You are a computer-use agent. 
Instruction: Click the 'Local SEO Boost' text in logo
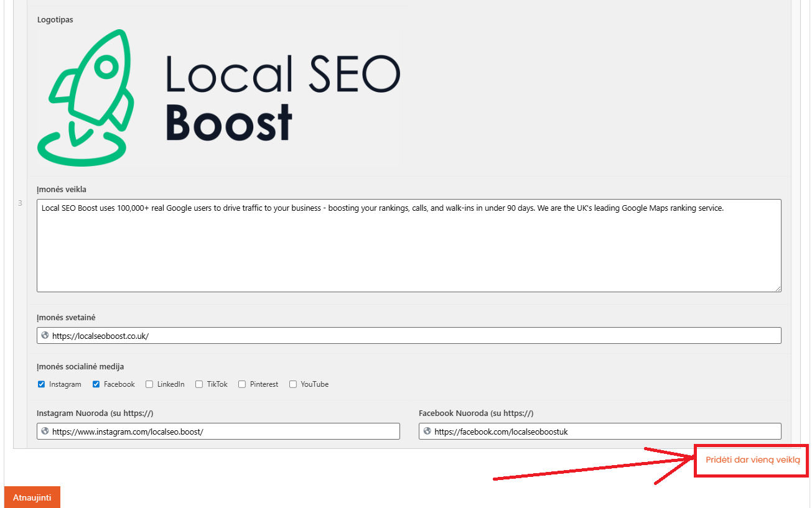282,96
